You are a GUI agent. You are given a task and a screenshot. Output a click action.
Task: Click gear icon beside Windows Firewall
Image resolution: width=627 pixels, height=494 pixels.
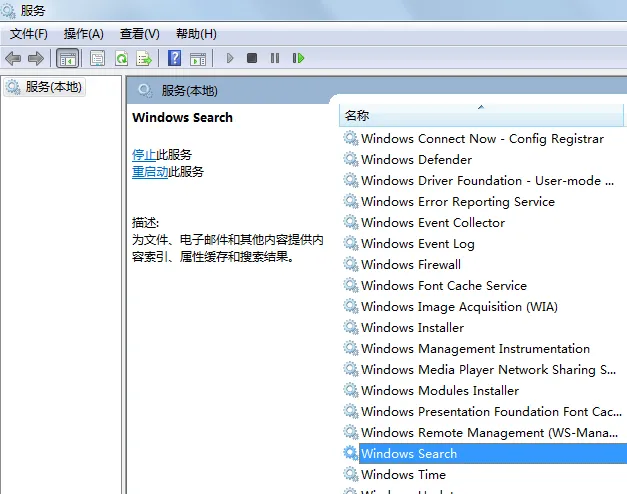(351, 264)
